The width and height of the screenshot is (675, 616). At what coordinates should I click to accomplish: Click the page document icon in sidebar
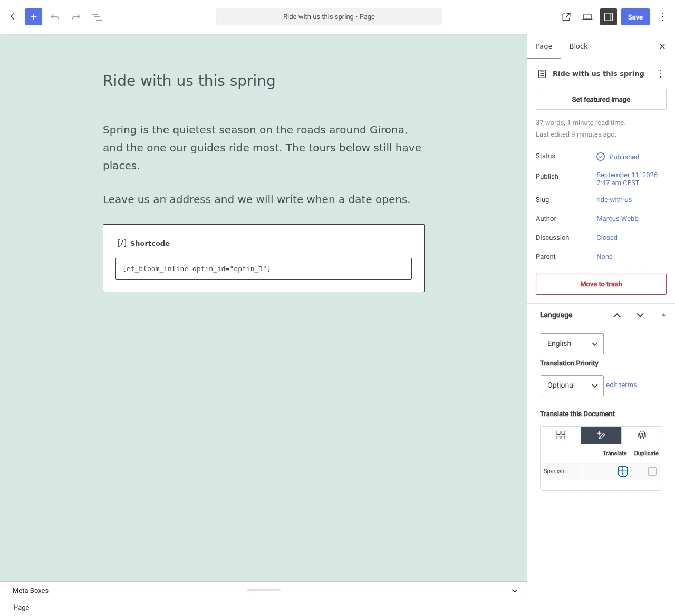click(x=542, y=74)
